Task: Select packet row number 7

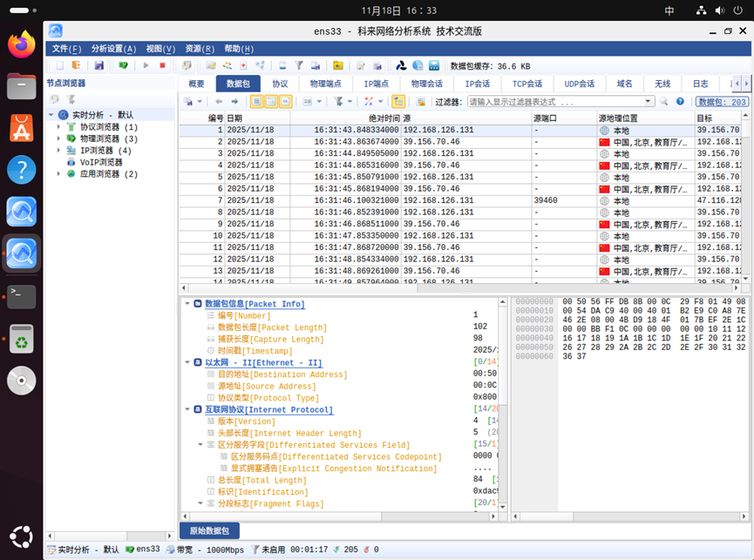Action: [349, 200]
